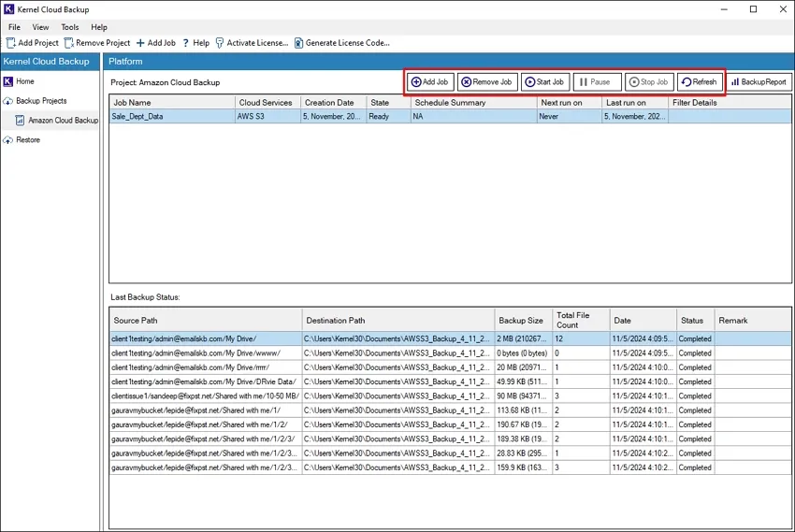Click the Remove Job button
Image resolution: width=795 pixels, height=532 pixels.
pyautogui.click(x=487, y=82)
